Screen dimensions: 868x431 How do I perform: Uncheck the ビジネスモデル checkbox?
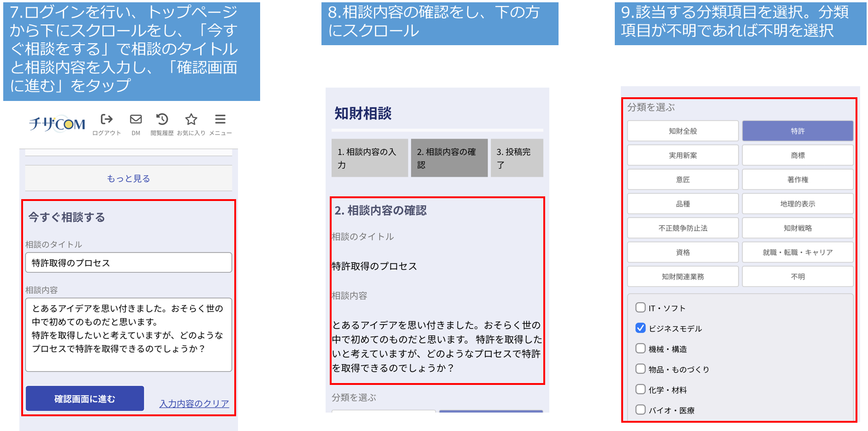(641, 328)
